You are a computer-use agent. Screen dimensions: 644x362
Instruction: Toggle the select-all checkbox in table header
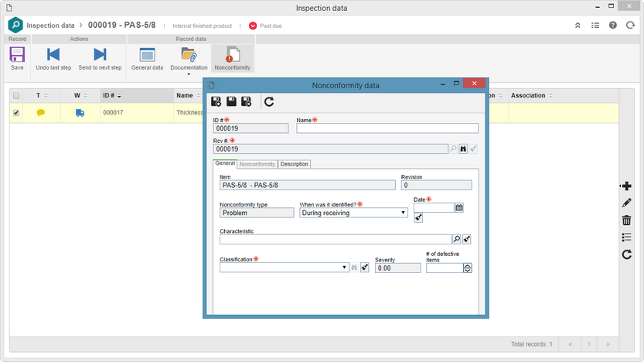click(16, 96)
